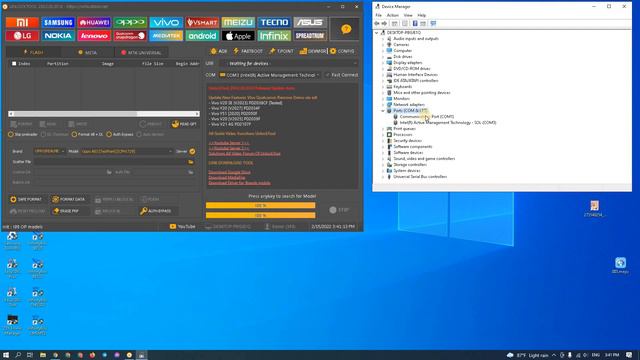640x360 pixels.
Task: Expand Audio inputs and outputs node
Action: click(x=383, y=38)
